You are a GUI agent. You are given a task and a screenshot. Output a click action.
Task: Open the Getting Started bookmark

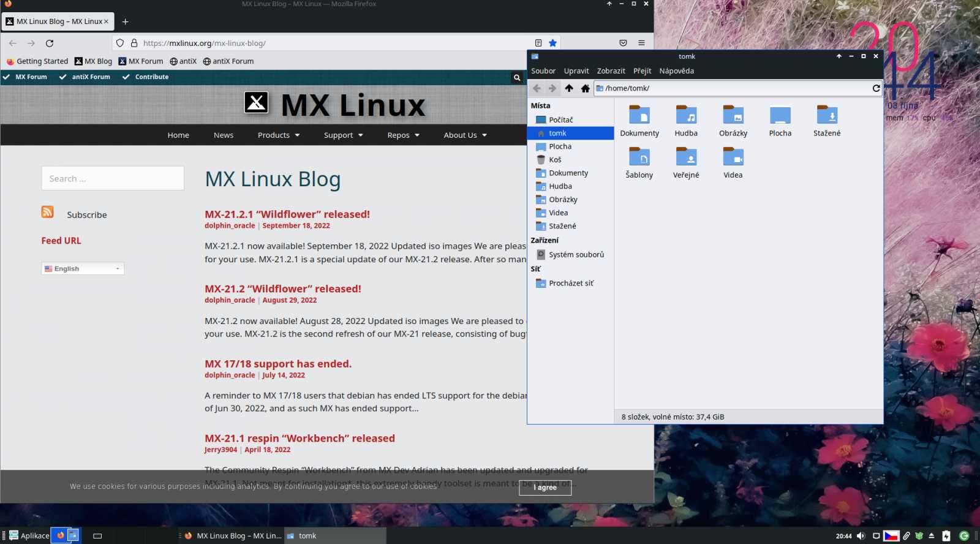(37, 61)
